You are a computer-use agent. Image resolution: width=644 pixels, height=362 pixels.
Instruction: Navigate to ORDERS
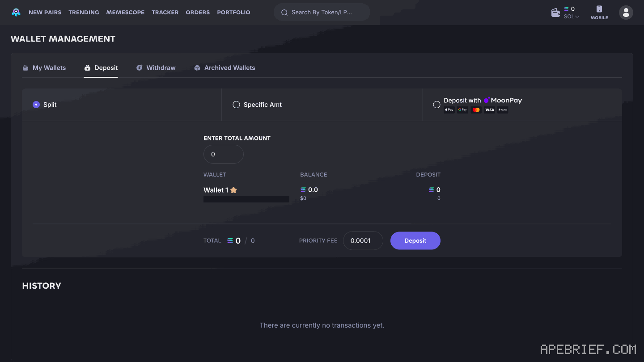[x=198, y=13]
